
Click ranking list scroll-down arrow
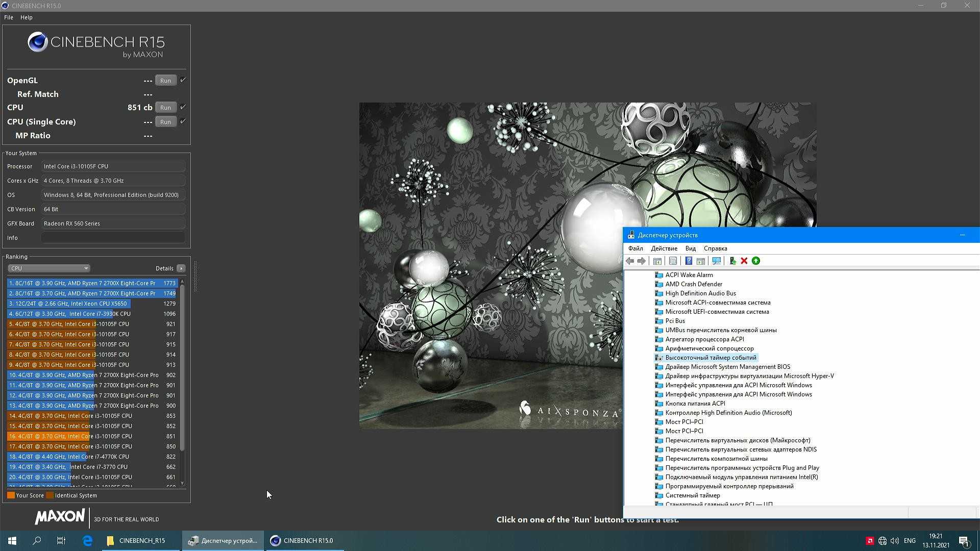pos(182,483)
